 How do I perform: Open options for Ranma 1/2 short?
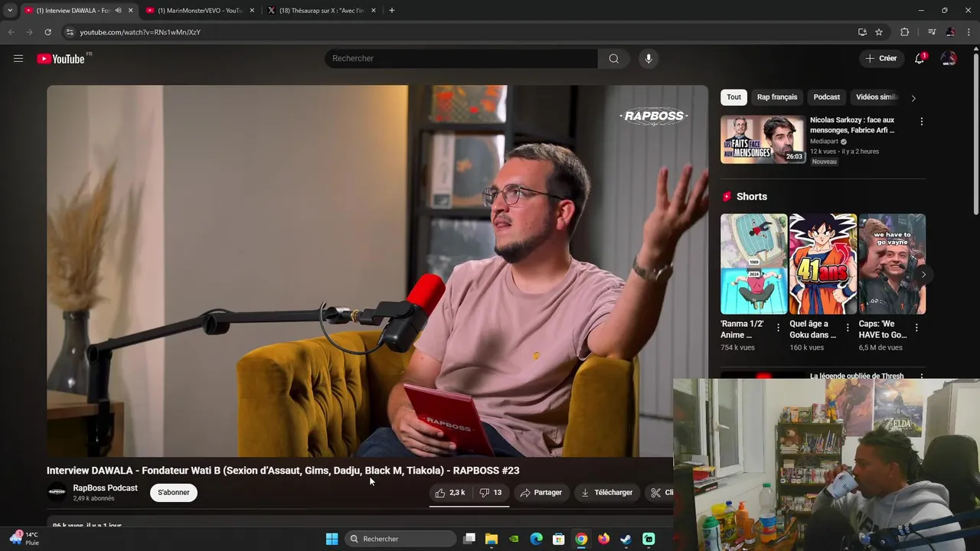(779, 328)
